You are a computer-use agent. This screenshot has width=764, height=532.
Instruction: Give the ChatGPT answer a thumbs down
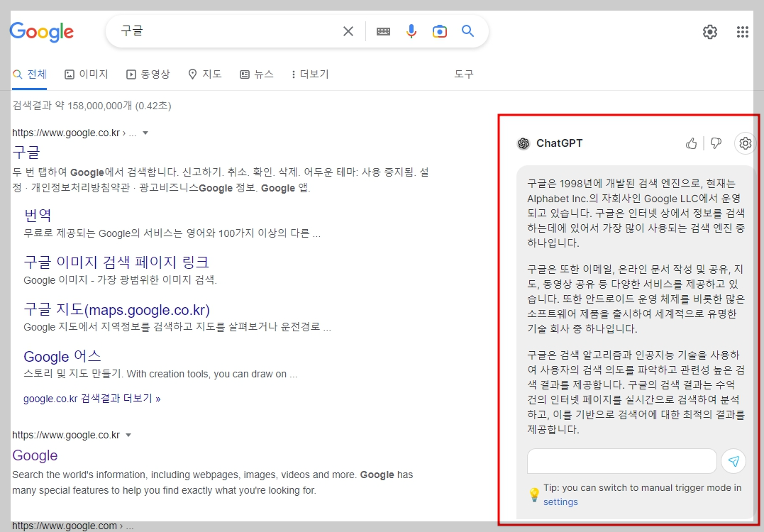pyautogui.click(x=716, y=143)
